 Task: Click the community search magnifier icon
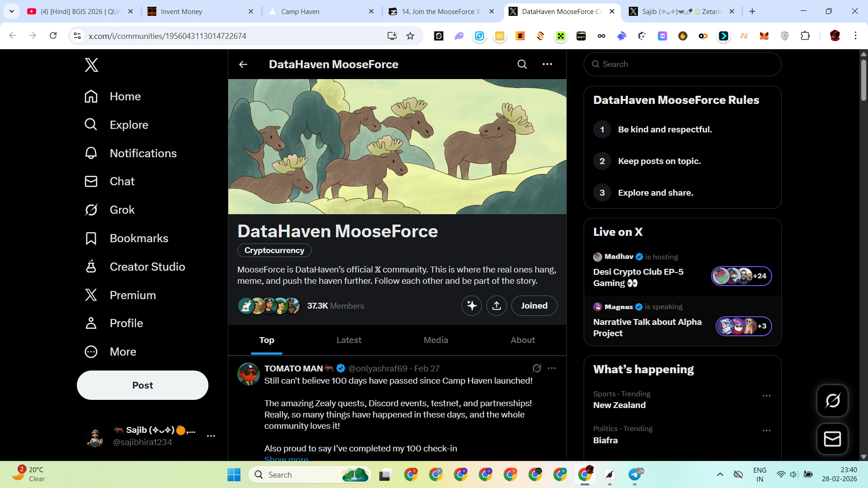pos(522,64)
